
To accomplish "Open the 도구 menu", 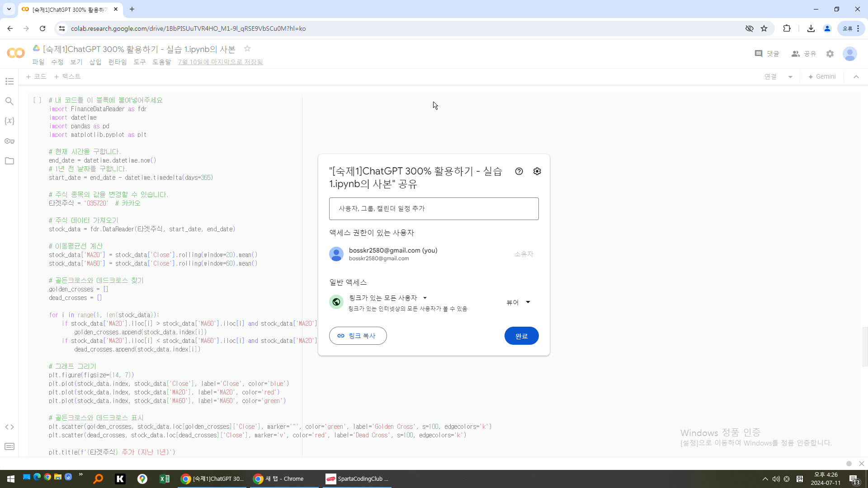I will tap(140, 62).
